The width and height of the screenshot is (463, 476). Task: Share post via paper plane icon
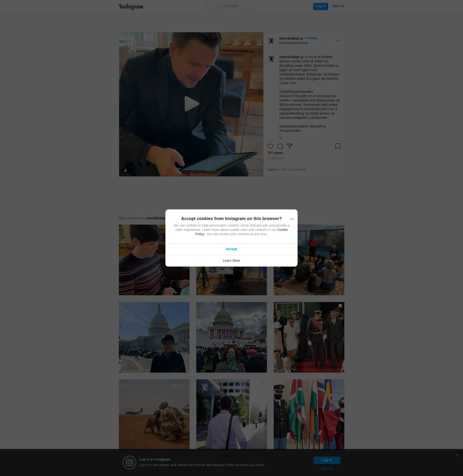289,146
